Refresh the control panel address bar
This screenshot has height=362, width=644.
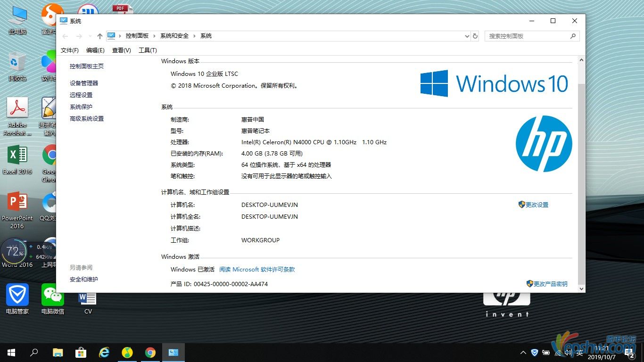pos(475,36)
